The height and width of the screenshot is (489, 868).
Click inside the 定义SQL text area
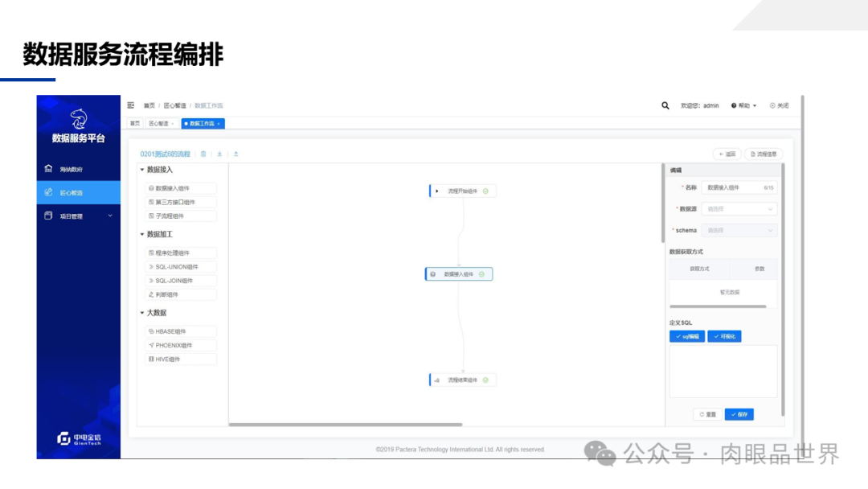[x=723, y=371]
